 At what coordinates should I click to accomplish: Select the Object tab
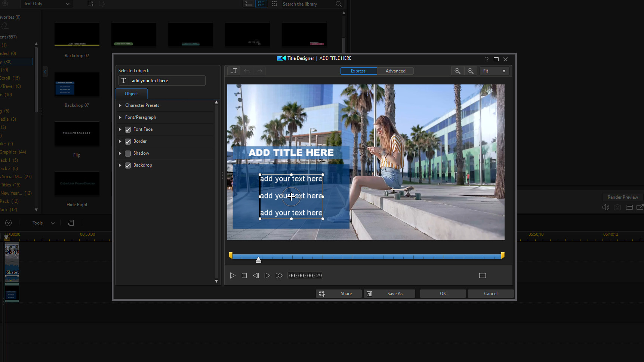point(131,94)
